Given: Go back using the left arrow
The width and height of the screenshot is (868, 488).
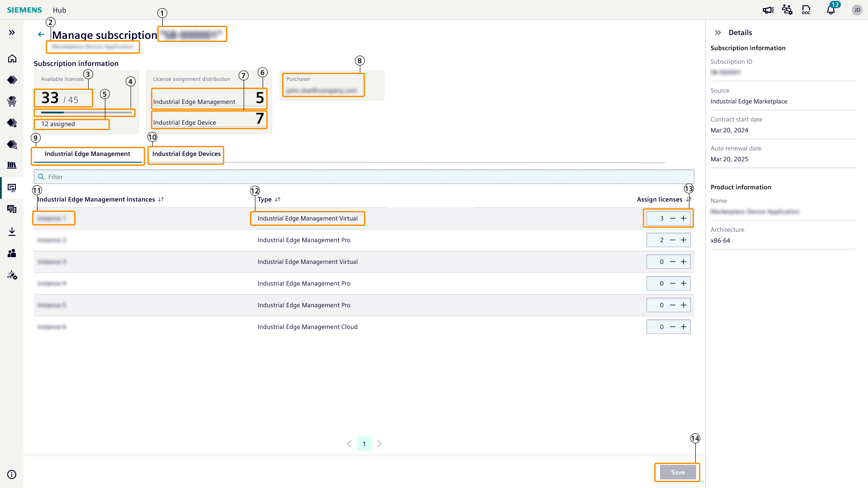Looking at the screenshot, I should [x=41, y=34].
